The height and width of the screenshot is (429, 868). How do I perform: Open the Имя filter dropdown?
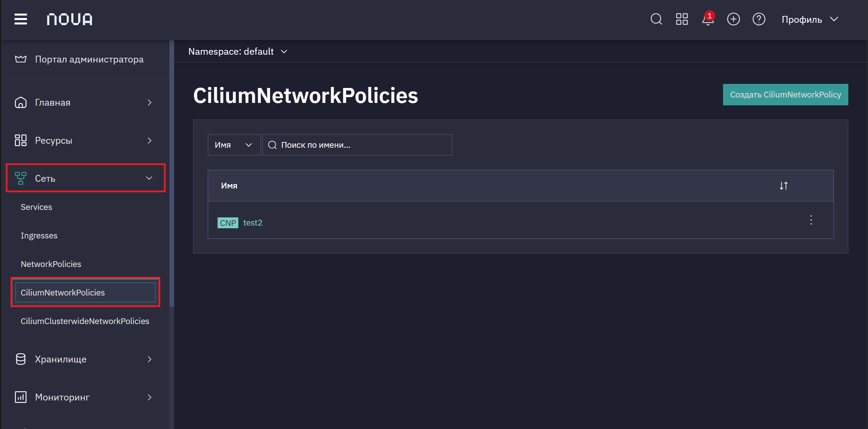[234, 145]
